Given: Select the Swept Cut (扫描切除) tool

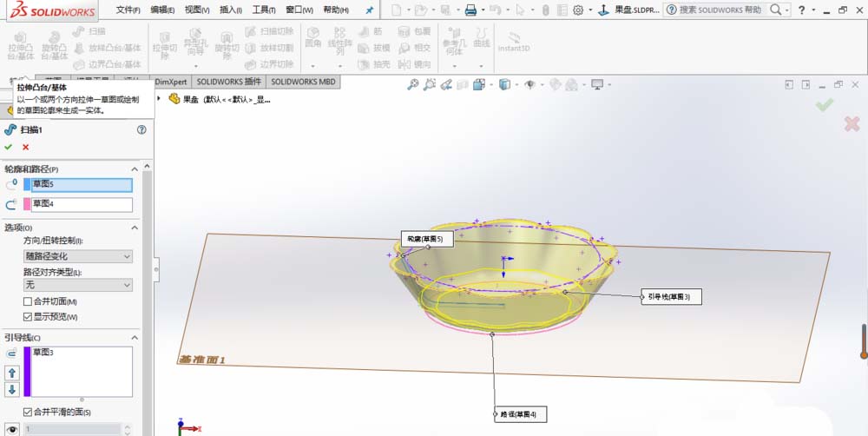Looking at the screenshot, I should [x=269, y=31].
